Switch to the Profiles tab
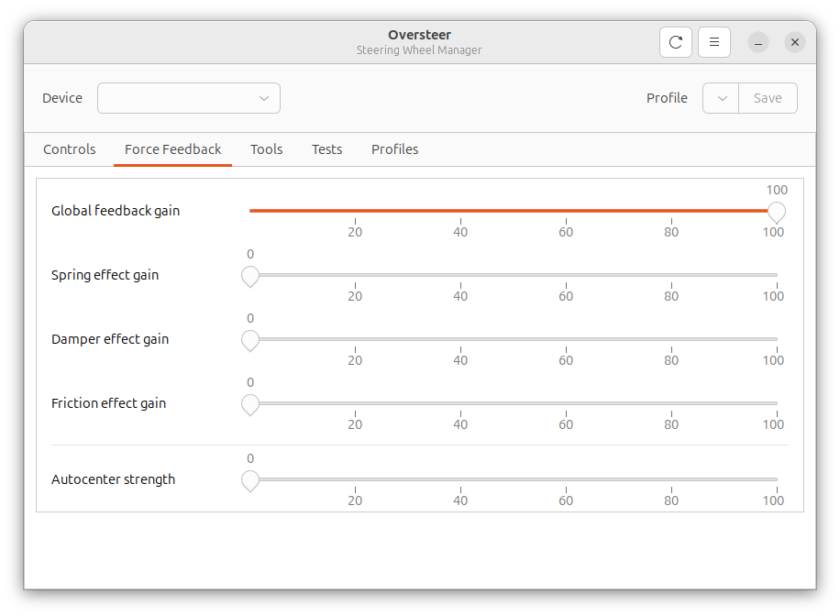The height and width of the screenshot is (616, 840). pyautogui.click(x=395, y=149)
